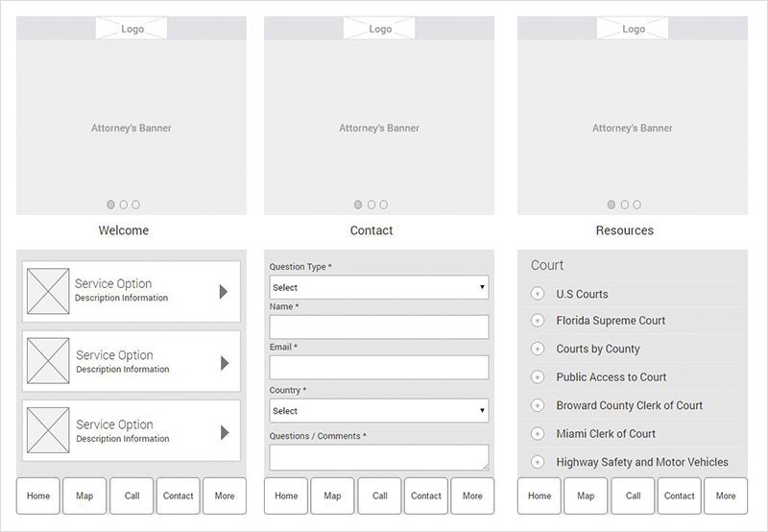Tap Contact tab on the Welcome screen
Screen dimensions: 768x532
pos(179,496)
